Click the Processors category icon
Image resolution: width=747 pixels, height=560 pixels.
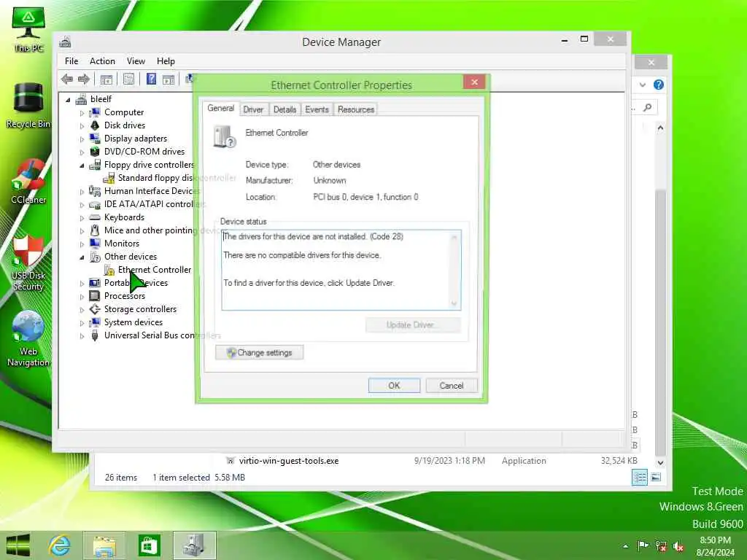95,296
